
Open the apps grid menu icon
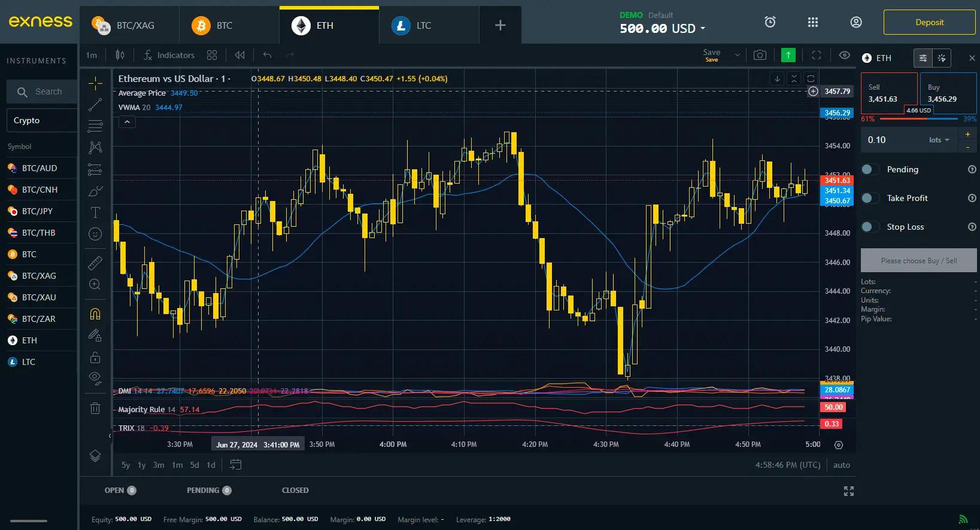(x=812, y=22)
